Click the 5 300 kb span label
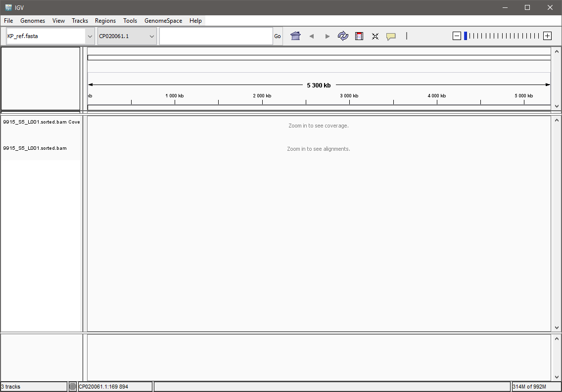Screen dimensions: 562x392 319,85
